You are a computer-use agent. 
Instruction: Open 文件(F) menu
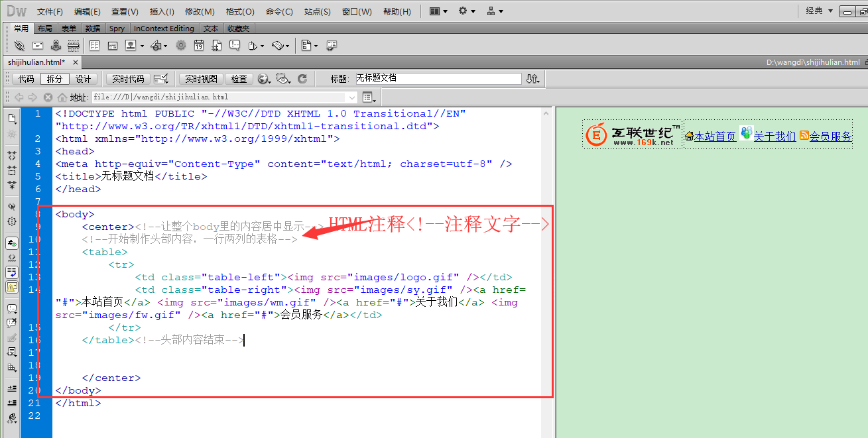(x=50, y=11)
